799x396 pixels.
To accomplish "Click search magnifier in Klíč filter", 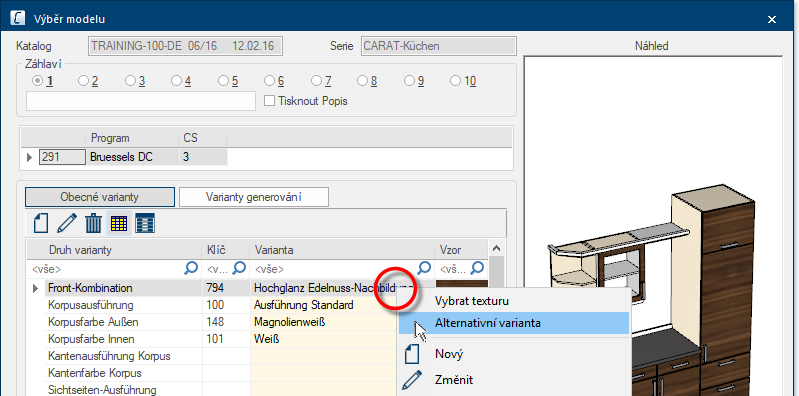I will tap(239, 268).
